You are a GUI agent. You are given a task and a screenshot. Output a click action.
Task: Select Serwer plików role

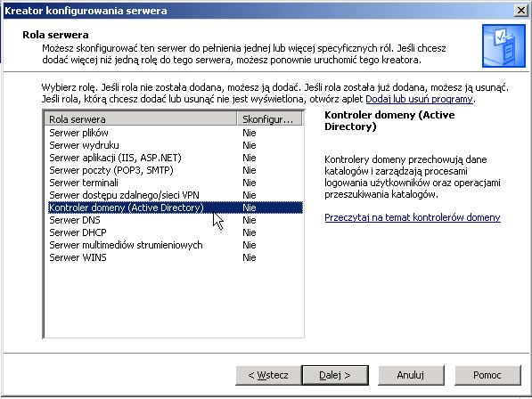click(174, 133)
